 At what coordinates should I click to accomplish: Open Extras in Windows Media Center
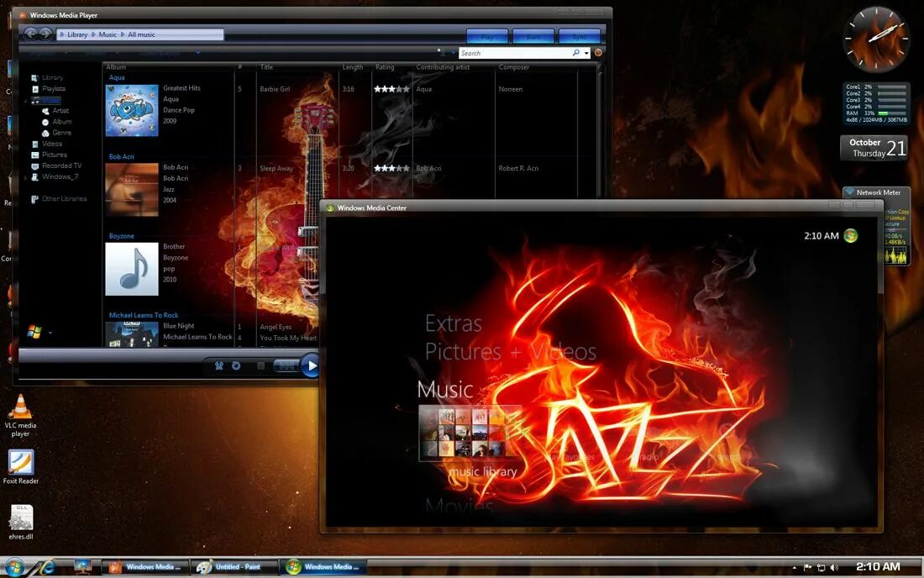coord(453,323)
